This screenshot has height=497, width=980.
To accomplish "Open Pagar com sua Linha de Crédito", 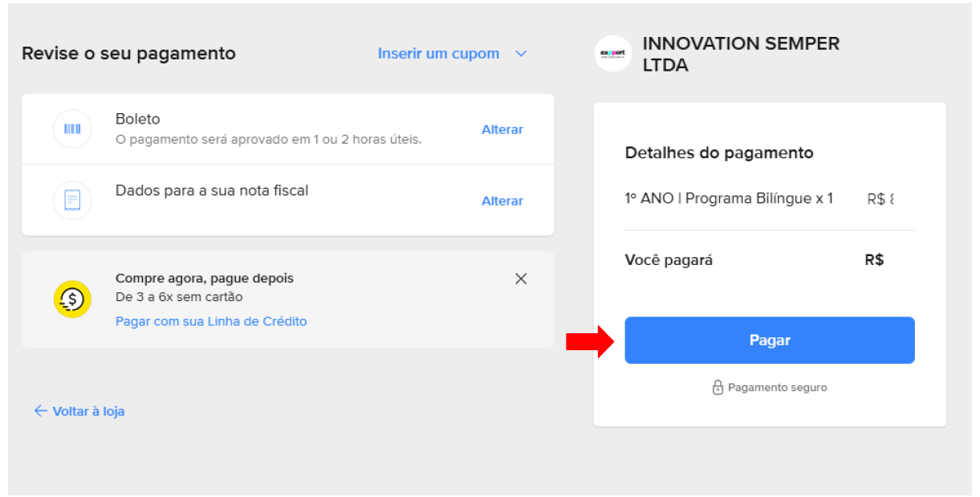I will 211,321.
